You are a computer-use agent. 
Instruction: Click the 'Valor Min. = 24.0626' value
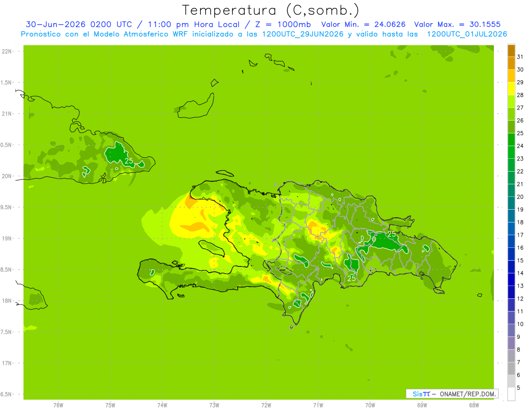click(x=363, y=24)
